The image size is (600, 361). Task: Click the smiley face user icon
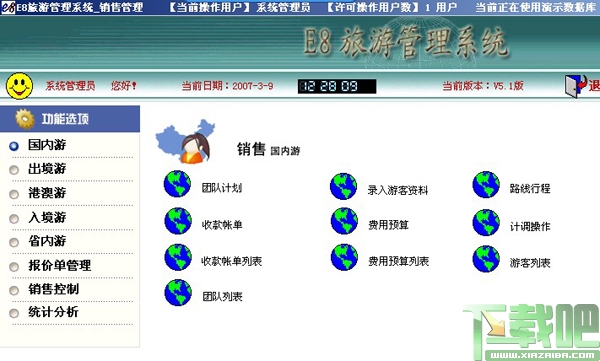[x=20, y=86]
